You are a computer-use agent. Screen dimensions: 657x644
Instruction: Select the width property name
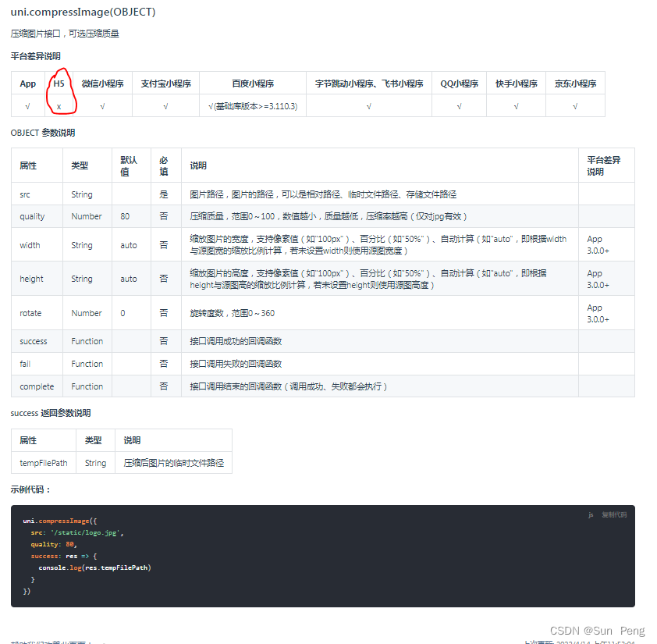coord(30,244)
